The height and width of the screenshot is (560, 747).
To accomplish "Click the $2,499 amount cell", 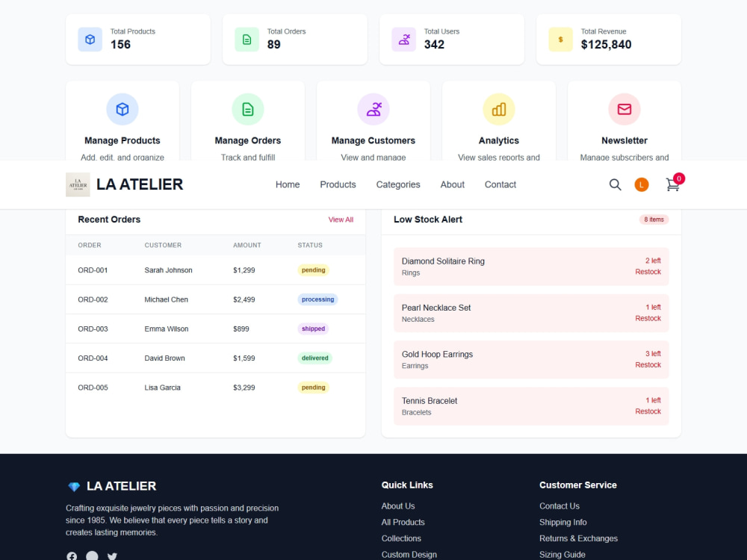I will [x=244, y=299].
